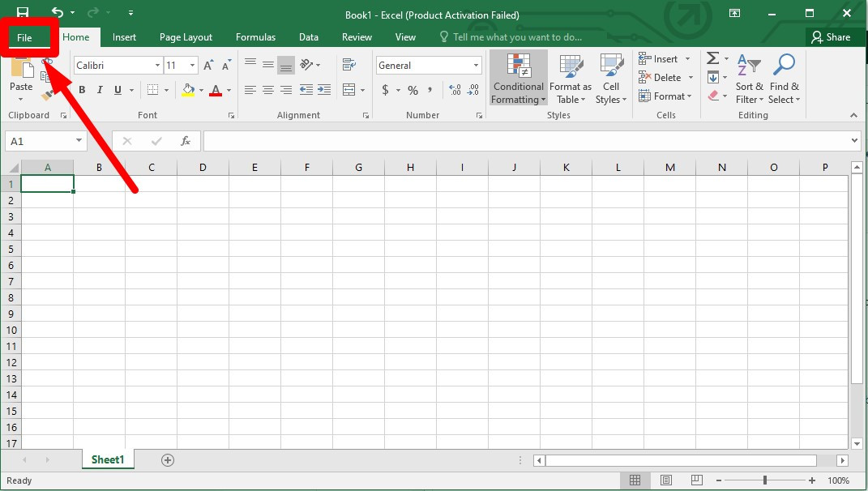Open the File menu
The image size is (868, 491).
click(24, 36)
